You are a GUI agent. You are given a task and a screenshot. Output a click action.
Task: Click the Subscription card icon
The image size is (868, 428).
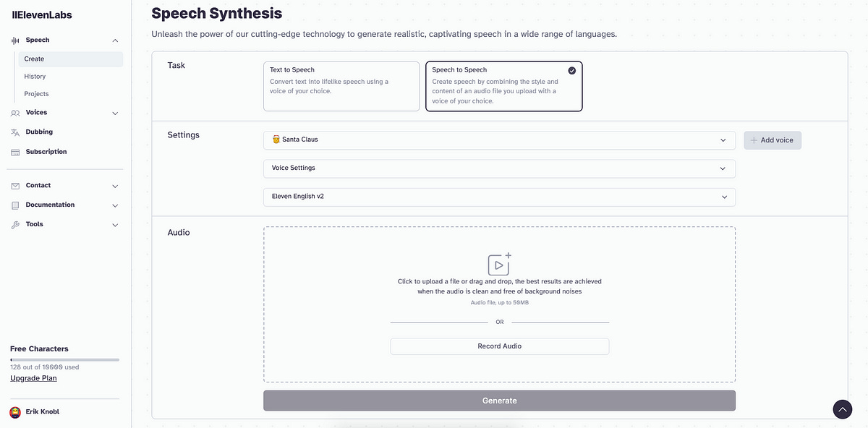15,152
